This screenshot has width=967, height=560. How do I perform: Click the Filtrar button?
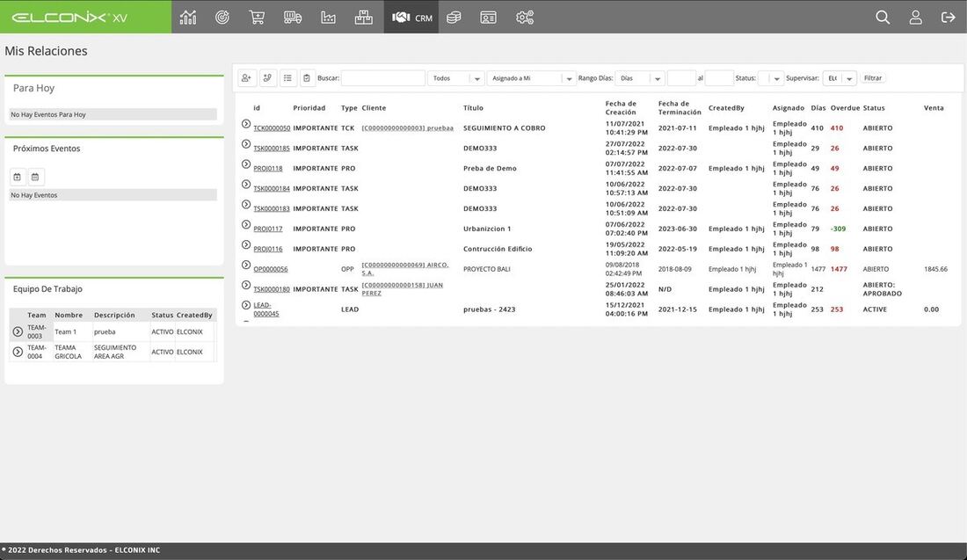click(873, 77)
